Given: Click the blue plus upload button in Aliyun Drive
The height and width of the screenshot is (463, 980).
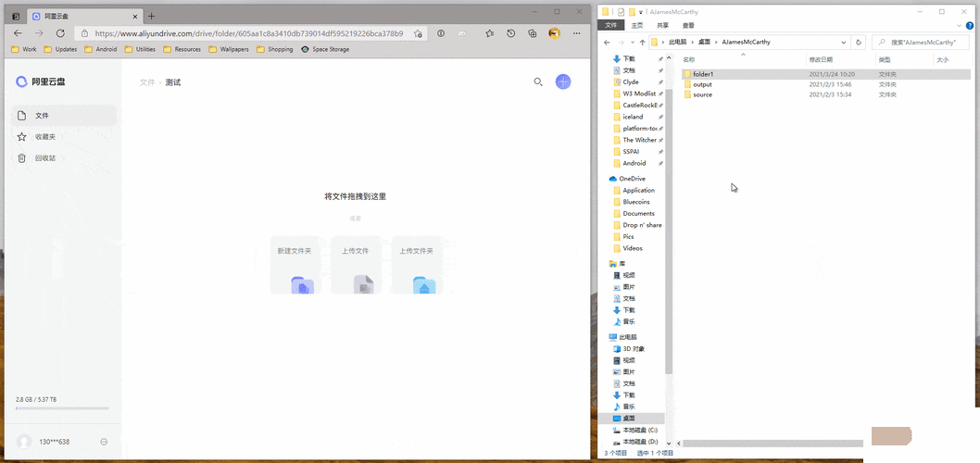Looking at the screenshot, I should [x=563, y=81].
